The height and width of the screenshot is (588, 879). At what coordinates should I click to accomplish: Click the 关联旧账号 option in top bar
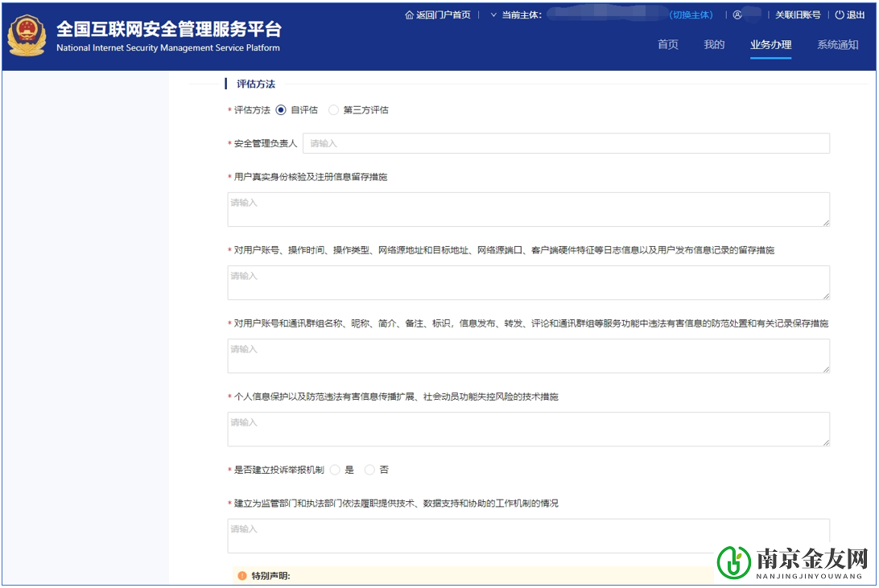(x=800, y=14)
